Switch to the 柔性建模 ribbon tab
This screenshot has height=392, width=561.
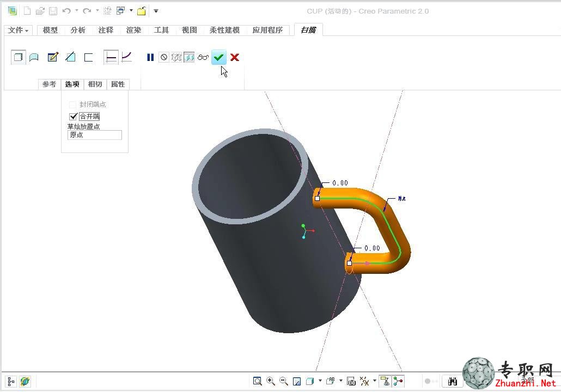pos(225,30)
